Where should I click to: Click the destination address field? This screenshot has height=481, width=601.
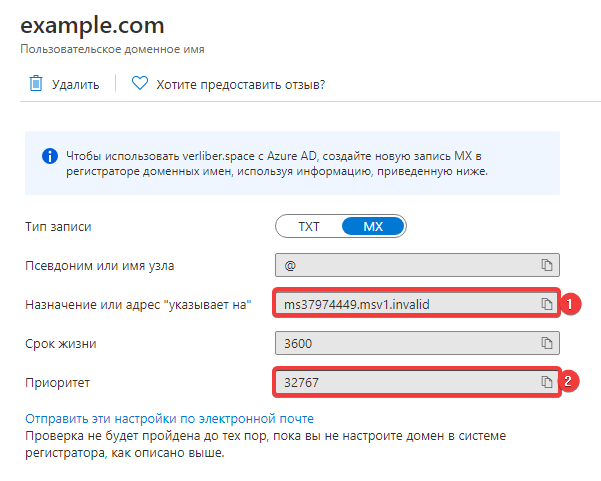click(x=405, y=304)
